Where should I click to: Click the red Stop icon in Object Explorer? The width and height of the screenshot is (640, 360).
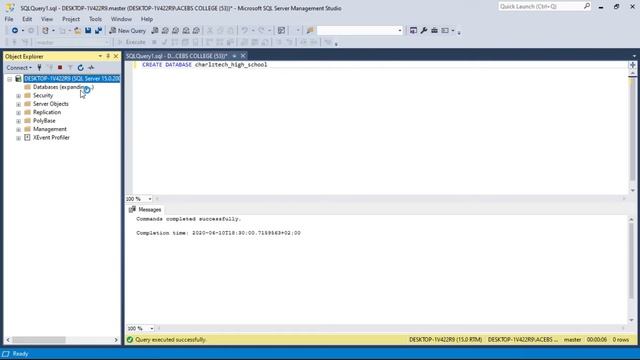[x=60, y=68]
